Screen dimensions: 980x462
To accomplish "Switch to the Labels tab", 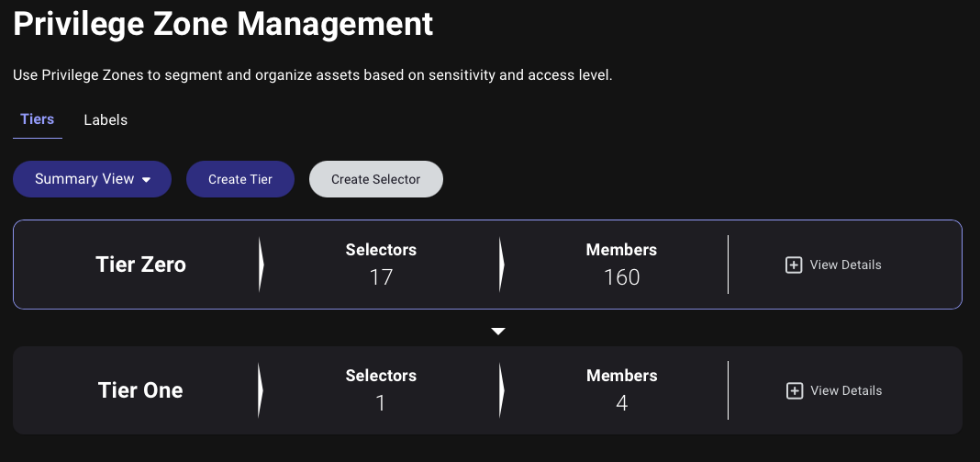I will coord(106,119).
